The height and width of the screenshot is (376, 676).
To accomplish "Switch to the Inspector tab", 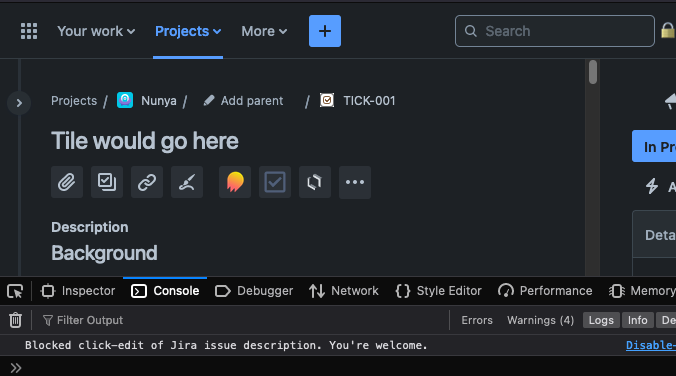I will pyautogui.click(x=78, y=291).
